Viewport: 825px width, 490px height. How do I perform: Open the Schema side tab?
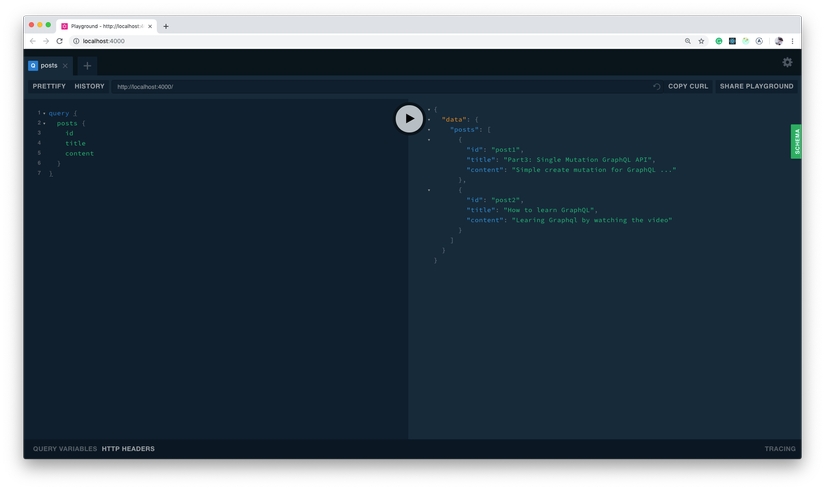click(x=796, y=142)
